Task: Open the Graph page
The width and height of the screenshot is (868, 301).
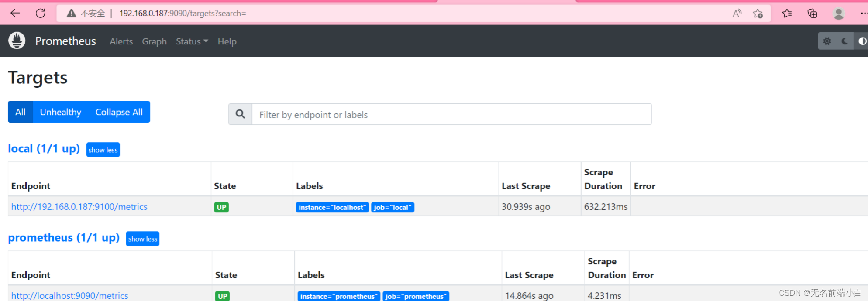Action: [x=154, y=41]
